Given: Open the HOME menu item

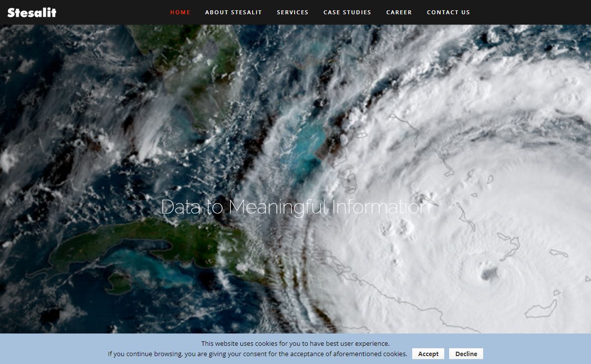Looking at the screenshot, I should point(180,12).
